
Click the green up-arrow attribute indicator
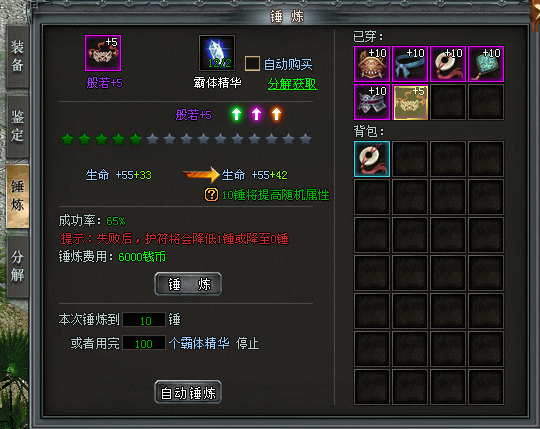coord(236,114)
